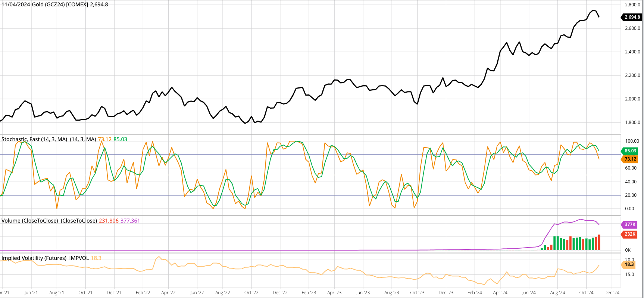Viewport: 644px width, 298px height.
Task: Click the Oct '24 date on time axis
Action: click(586, 293)
